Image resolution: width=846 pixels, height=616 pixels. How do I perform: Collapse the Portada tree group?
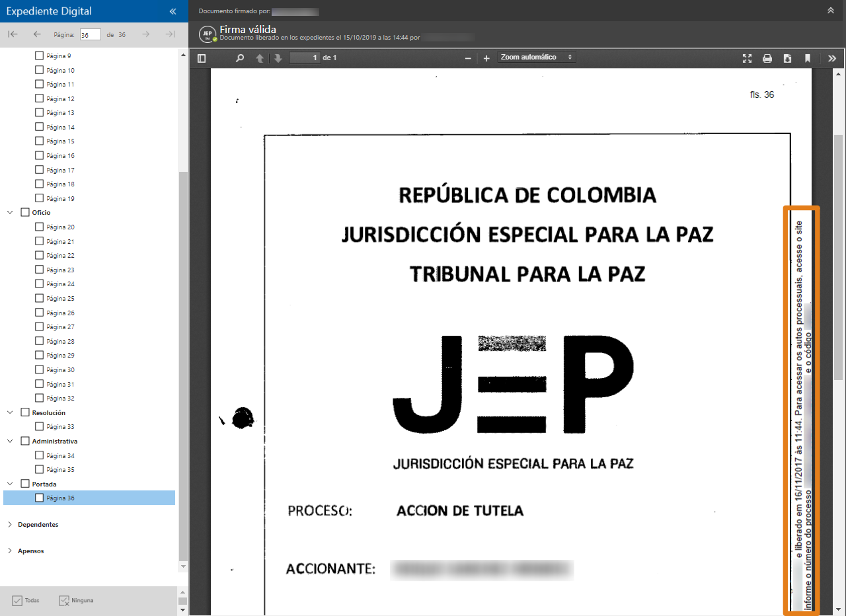click(x=10, y=484)
